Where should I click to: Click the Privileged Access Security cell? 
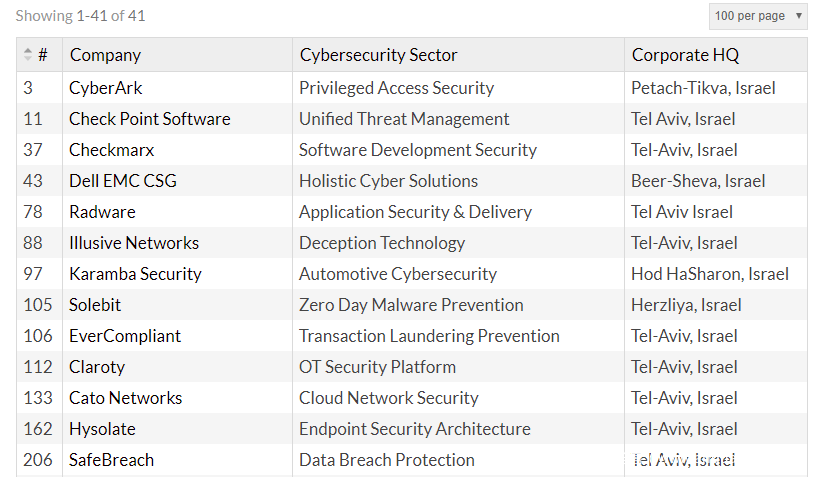click(396, 88)
